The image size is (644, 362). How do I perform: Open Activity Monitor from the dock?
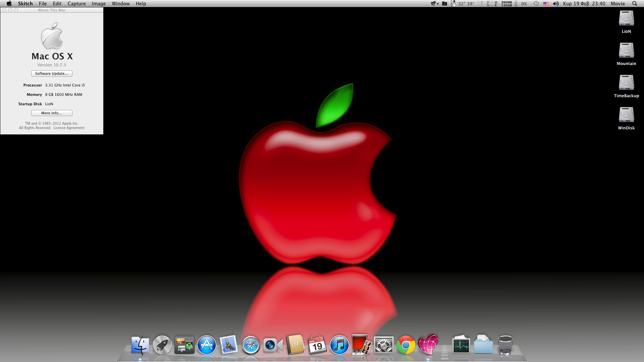click(461, 345)
